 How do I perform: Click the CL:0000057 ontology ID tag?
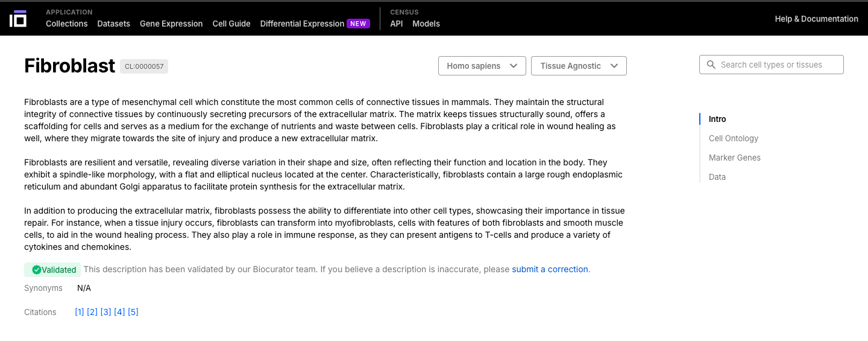point(144,66)
